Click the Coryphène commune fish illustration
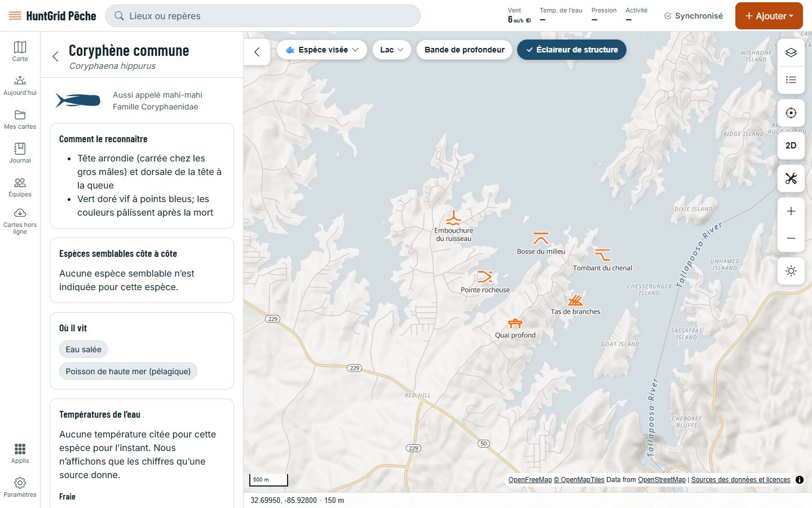Screen dimensions: 812x508 [x=78, y=101]
